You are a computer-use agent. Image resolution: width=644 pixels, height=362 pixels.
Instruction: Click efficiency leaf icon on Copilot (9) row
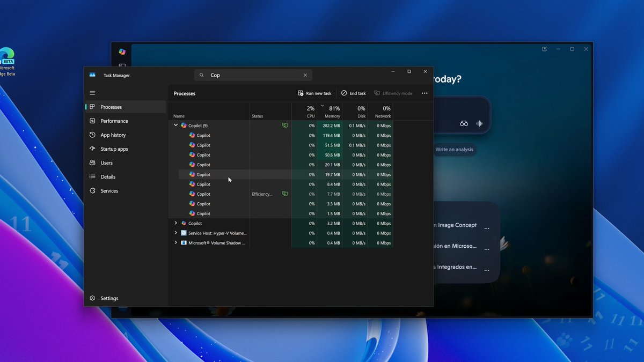tap(285, 125)
